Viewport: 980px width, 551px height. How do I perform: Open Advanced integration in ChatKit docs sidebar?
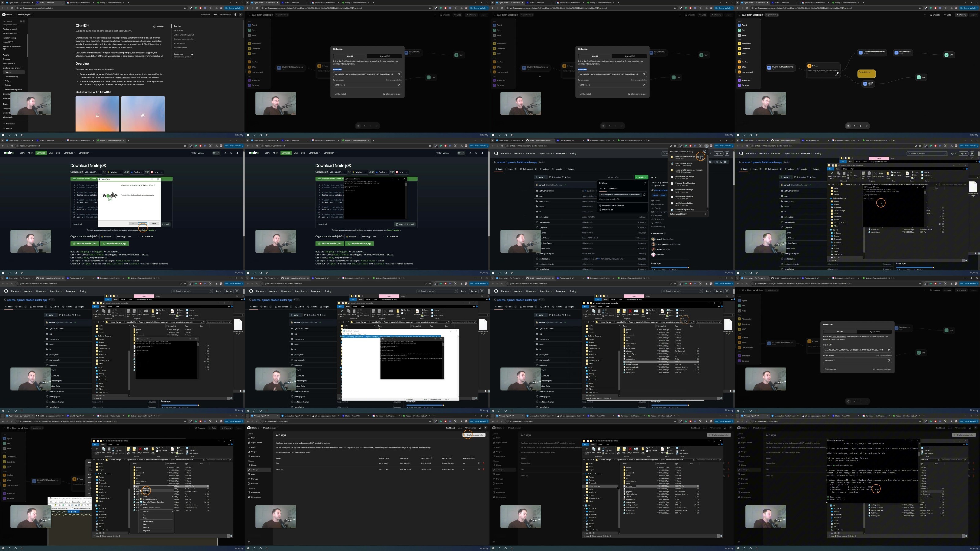coord(13,90)
